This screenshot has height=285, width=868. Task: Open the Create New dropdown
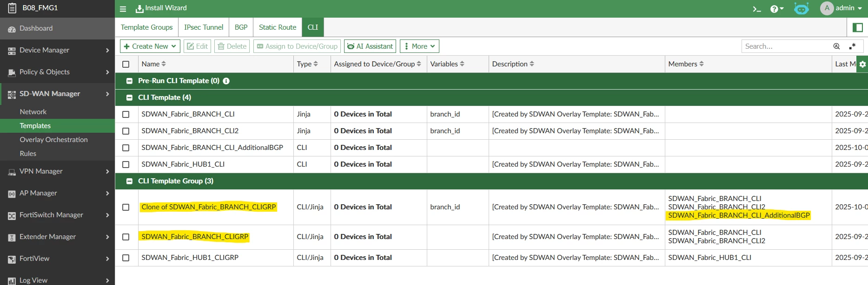[150, 46]
